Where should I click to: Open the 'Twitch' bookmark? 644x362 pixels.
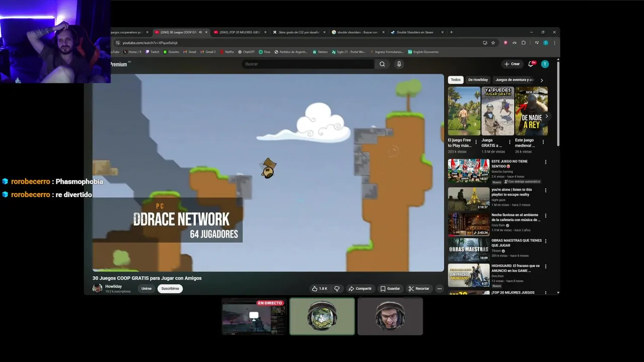(152, 52)
